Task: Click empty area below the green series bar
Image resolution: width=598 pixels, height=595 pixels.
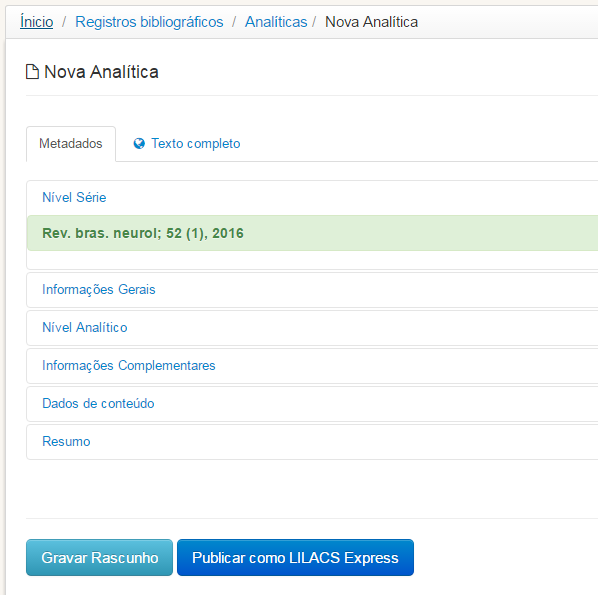Action: [x=313, y=260]
